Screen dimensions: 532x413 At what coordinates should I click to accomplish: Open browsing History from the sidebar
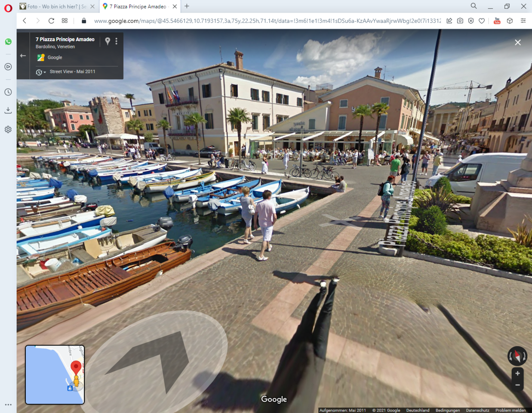point(8,92)
